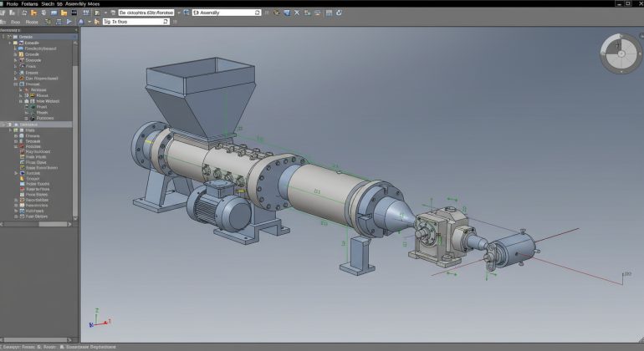644x351 pixels.
Task: Click the XYZ axis triad indicator
Action: point(95,323)
